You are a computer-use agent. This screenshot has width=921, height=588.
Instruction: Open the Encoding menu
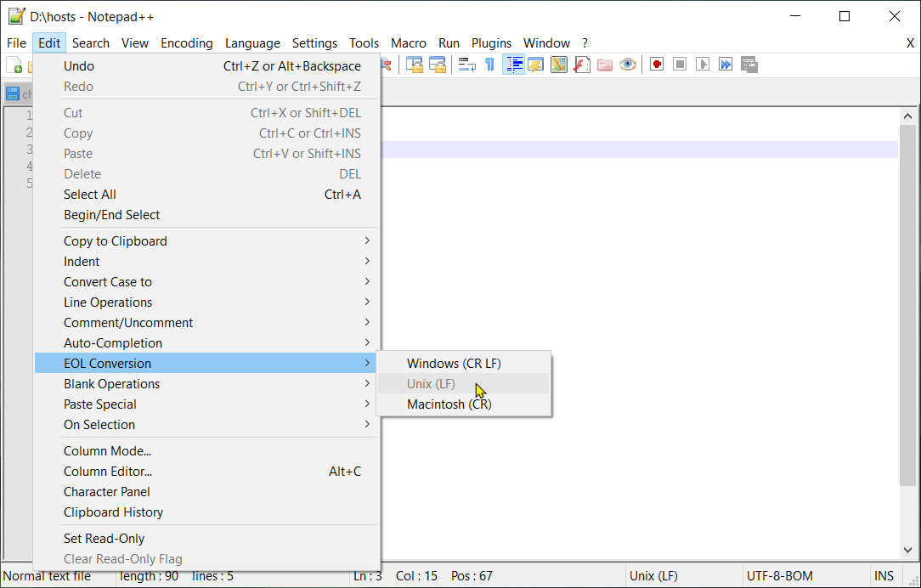click(187, 42)
